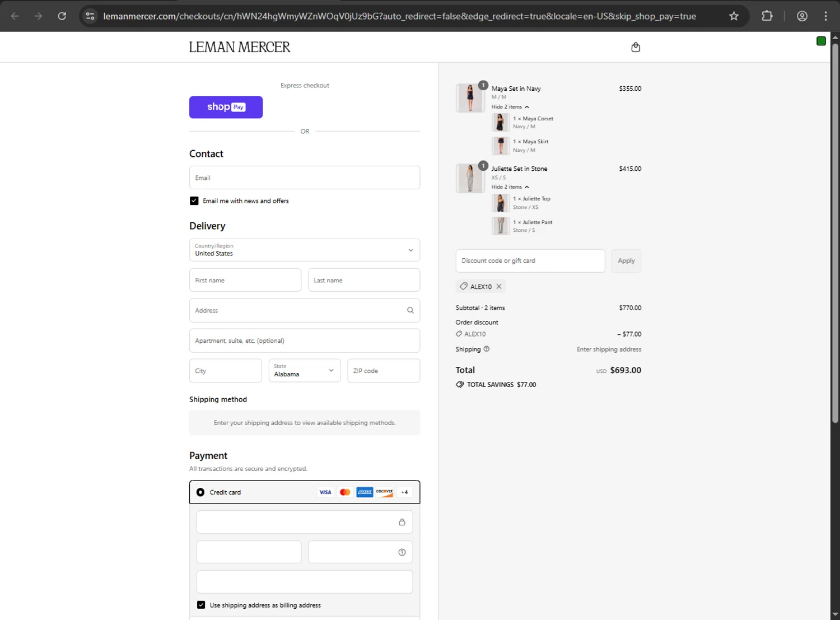Click the Apply discount button

tap(626, 261)
